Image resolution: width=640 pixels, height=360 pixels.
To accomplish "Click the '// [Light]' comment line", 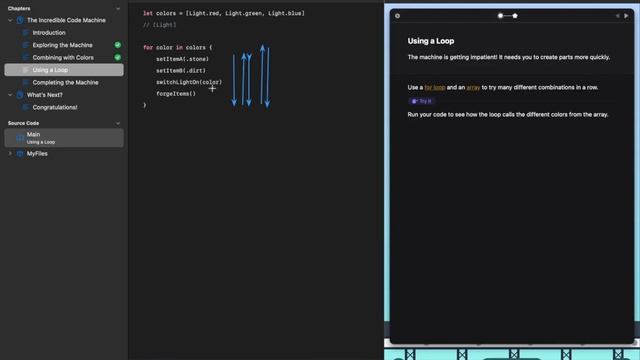I will click(x=160, y=25).
